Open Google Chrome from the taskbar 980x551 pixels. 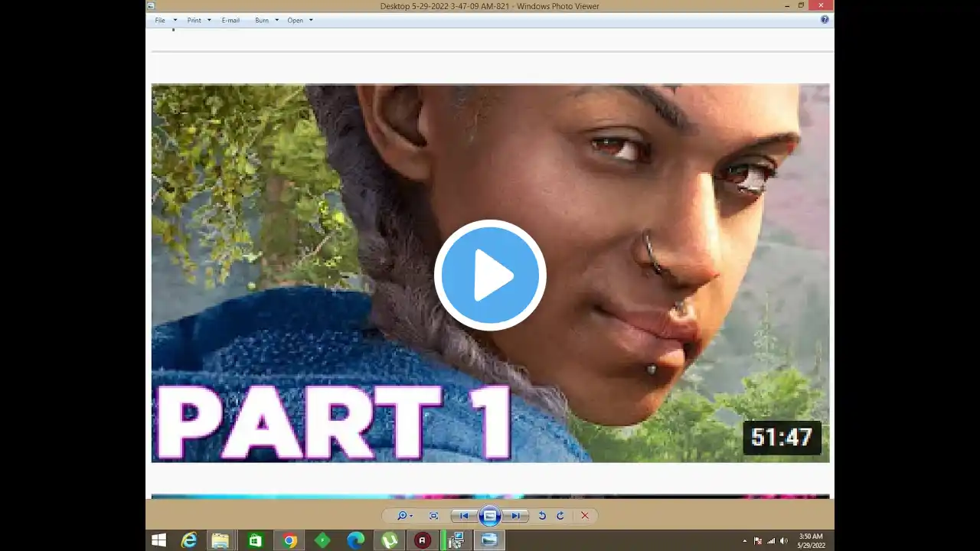(x=289, y=541)
